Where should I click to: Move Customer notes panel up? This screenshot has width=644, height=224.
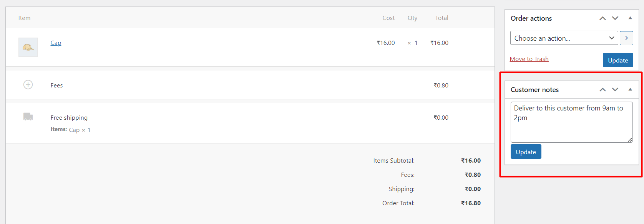(x=603, y=90)
